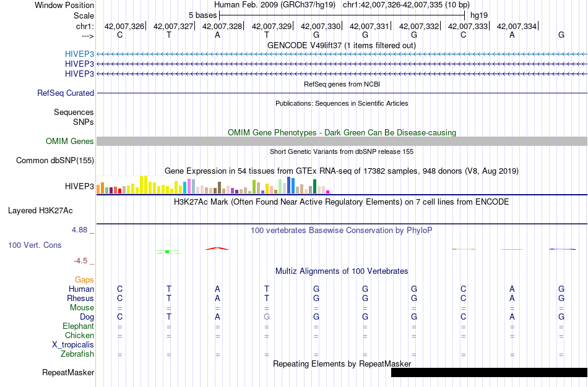Click position label 42,007,333

(x=468, y=26)
